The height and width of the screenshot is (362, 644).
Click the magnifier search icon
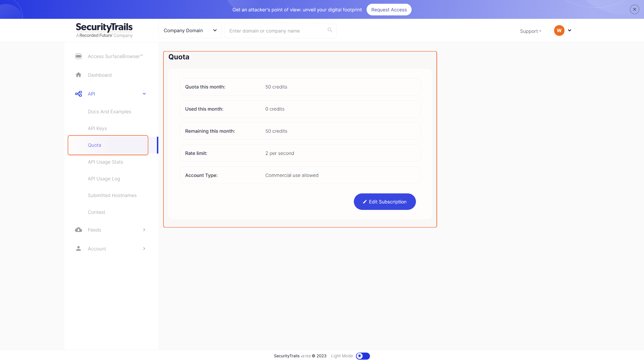coord(330,30)
